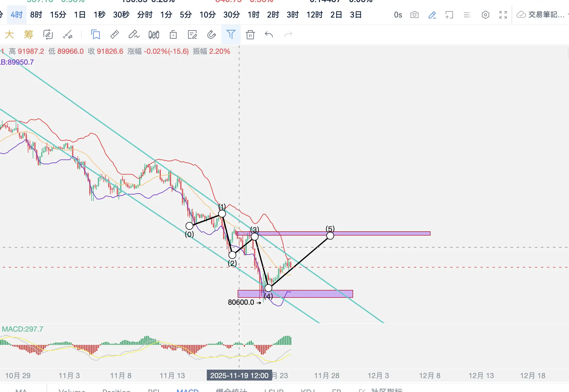Viewport: 569px width, 392px height.
Task: Enter fullscreen chart mode
Action: (503, 15)
